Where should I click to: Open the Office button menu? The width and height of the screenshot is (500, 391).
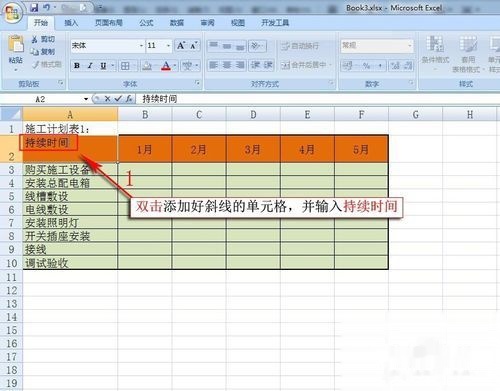[13, 13]
